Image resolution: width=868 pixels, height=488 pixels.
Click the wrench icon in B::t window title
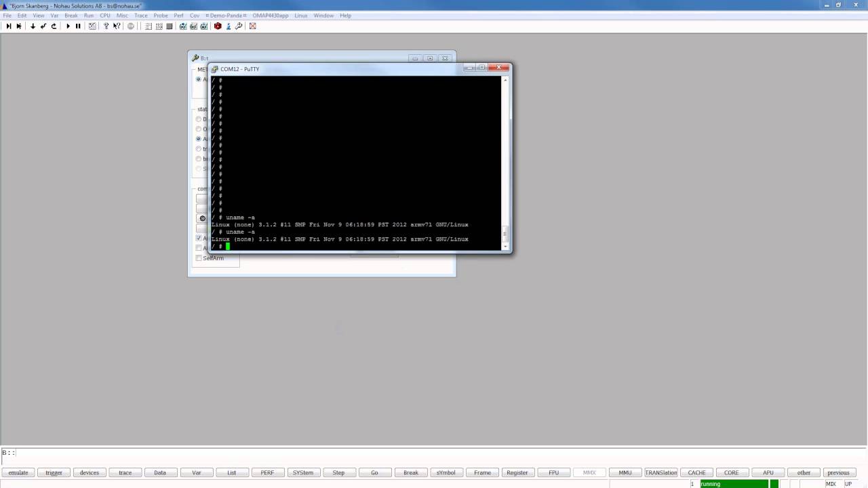(195, 58)
